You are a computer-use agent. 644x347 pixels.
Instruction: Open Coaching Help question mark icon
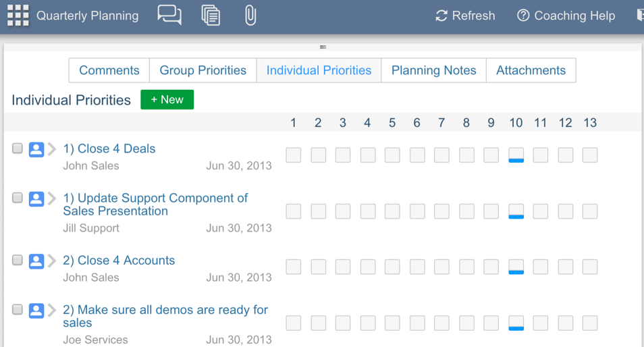[523, 16]
